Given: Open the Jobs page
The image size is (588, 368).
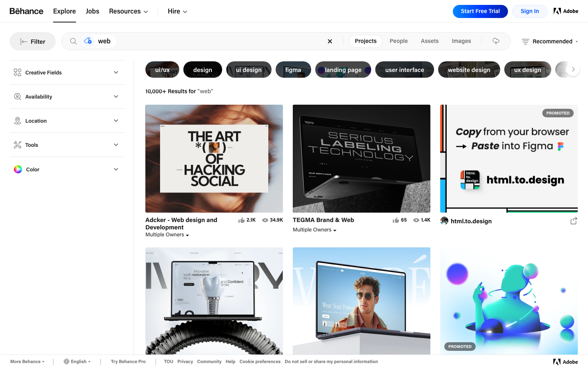Looking at the screenshot, I should (x=92, y=11).
